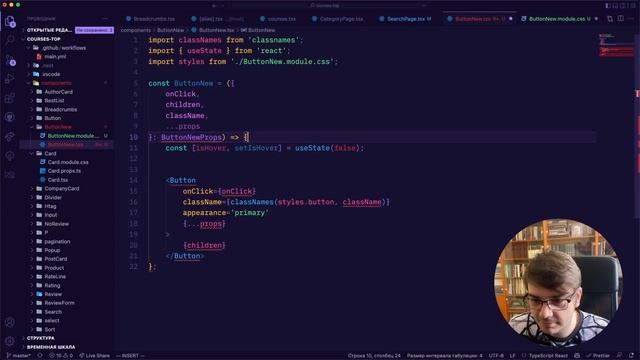
Task: Click the unsaved count badge in Open Editors
Action: (94, 30)
